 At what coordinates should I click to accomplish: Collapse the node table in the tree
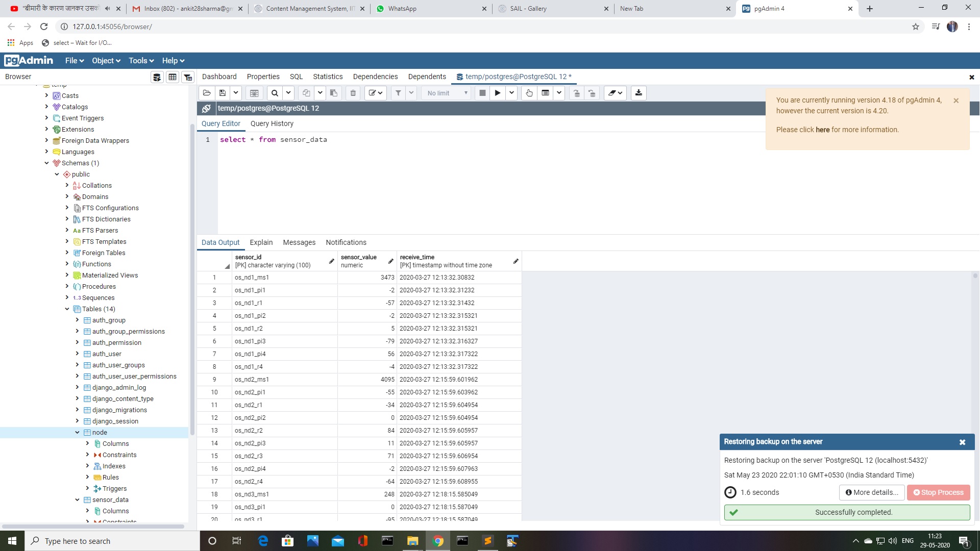click(x=77, y=432)
